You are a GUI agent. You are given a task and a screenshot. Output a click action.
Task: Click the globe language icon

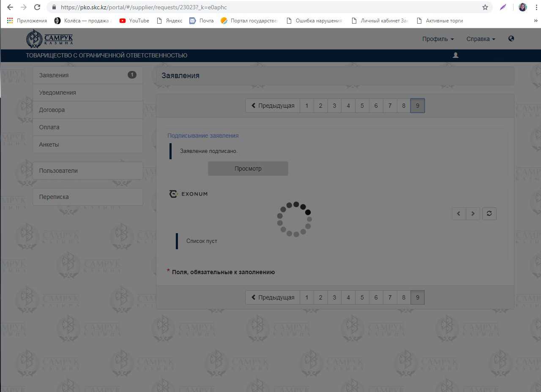tap(511, 38)
